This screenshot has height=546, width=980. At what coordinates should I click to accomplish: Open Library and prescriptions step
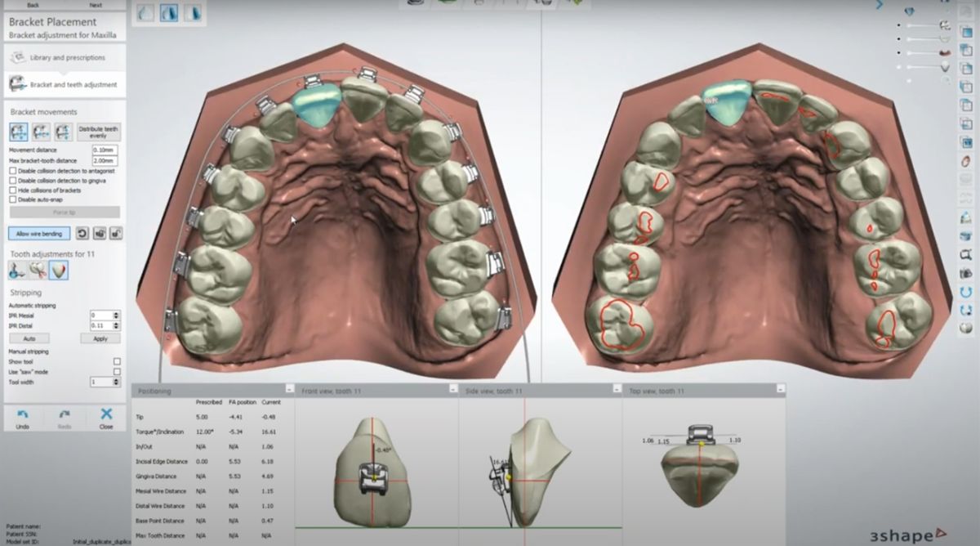64,58
